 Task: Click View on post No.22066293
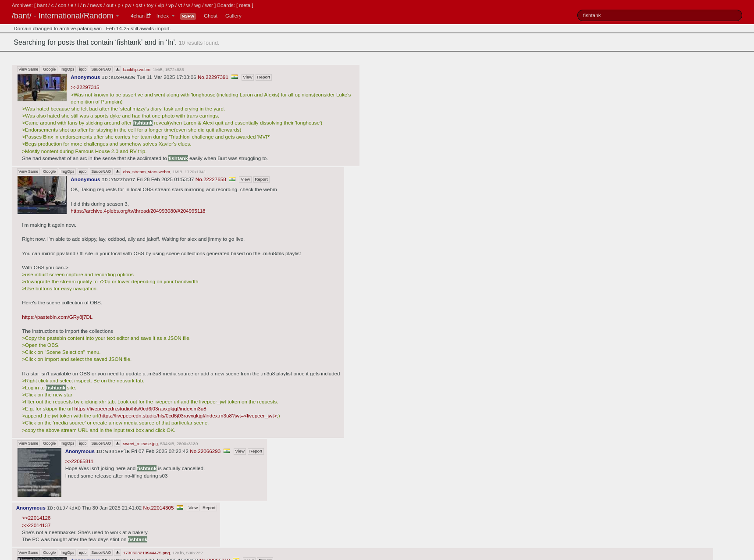point(240,451)
